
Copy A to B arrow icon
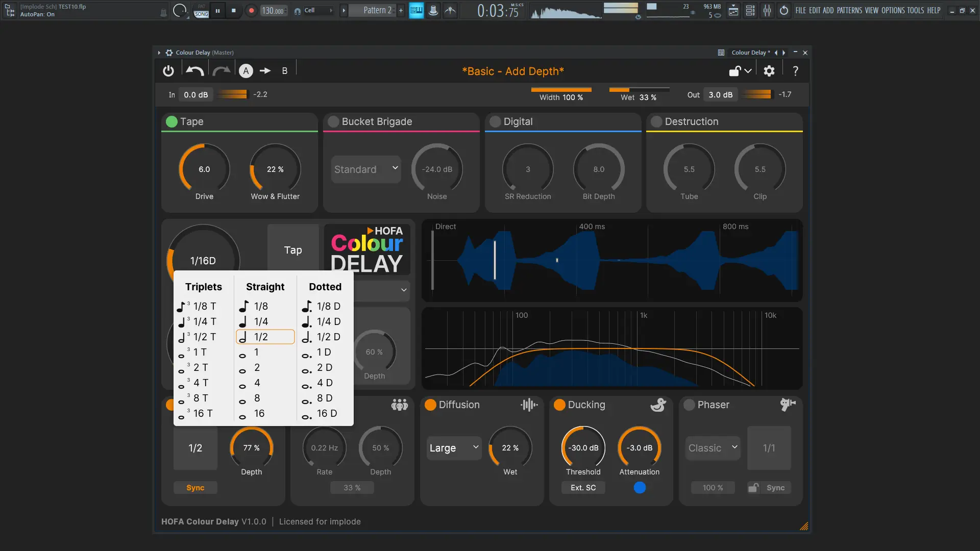265,71
